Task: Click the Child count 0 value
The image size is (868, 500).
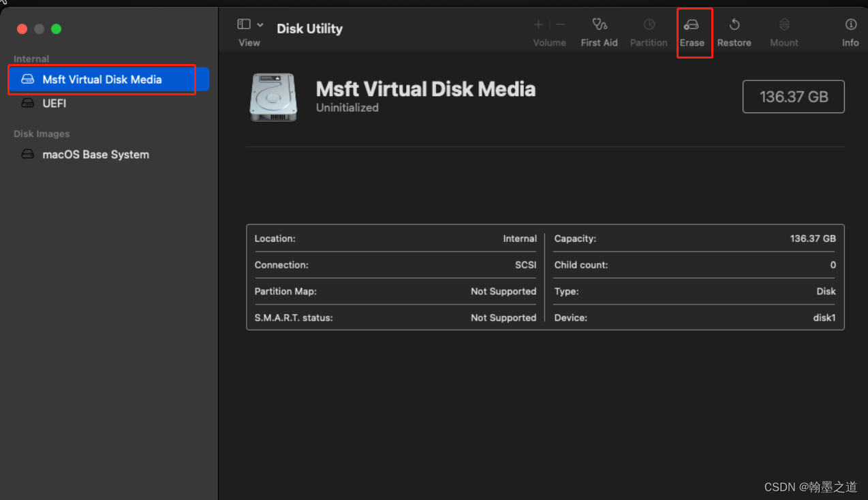Action: coord(833,265)
